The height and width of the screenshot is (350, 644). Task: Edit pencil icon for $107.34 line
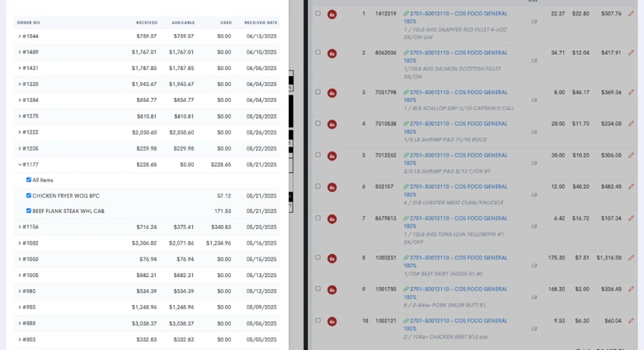631,218
